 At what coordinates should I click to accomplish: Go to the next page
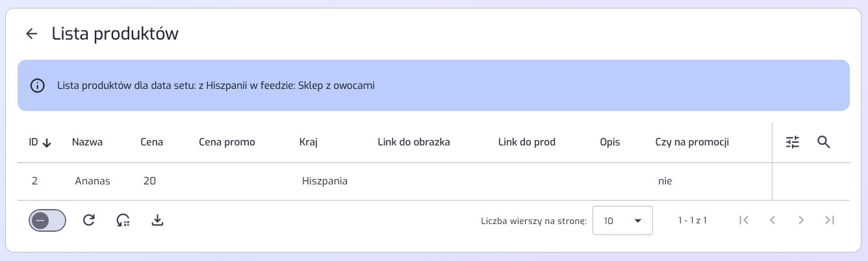coord(801,220)
